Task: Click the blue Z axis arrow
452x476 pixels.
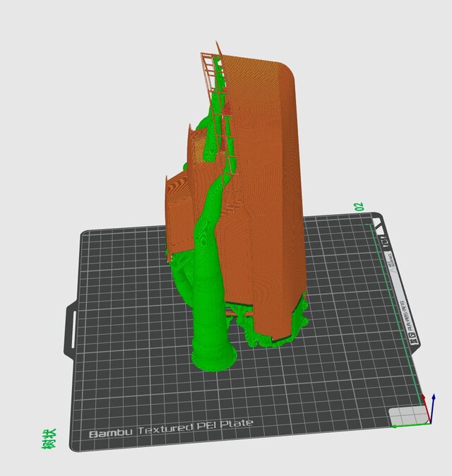Action: coord(432,404)
